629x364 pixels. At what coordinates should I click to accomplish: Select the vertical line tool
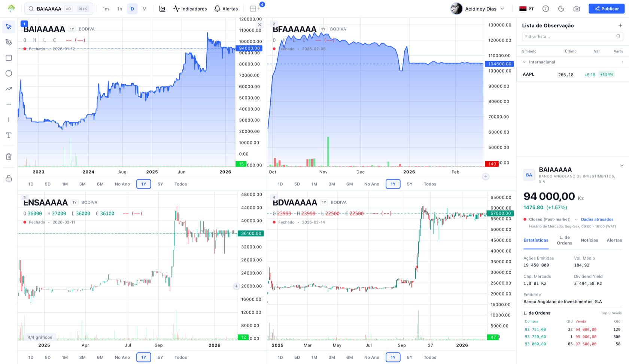(x=9, y=120)
